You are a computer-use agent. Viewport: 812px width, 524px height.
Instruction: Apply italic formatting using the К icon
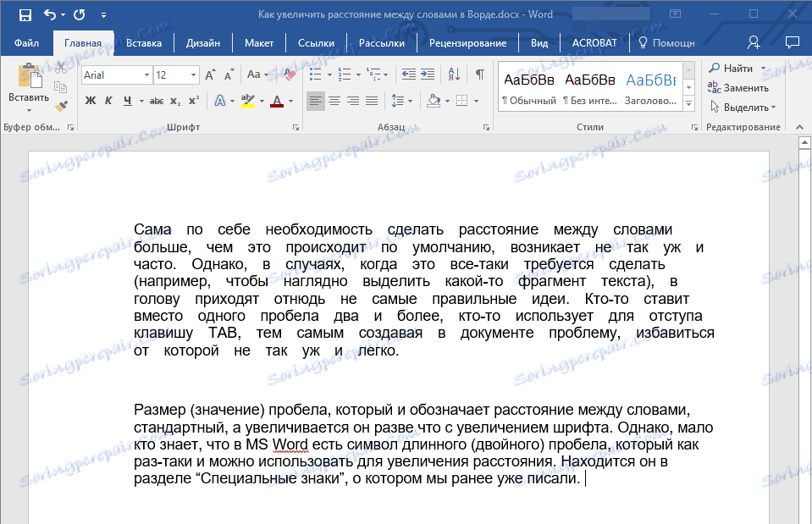coord(108,100)
